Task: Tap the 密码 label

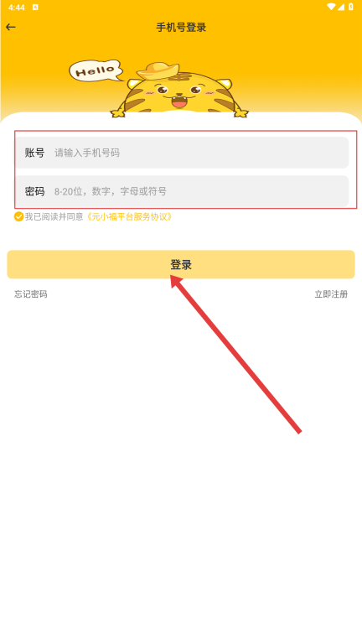Action: 34,191
